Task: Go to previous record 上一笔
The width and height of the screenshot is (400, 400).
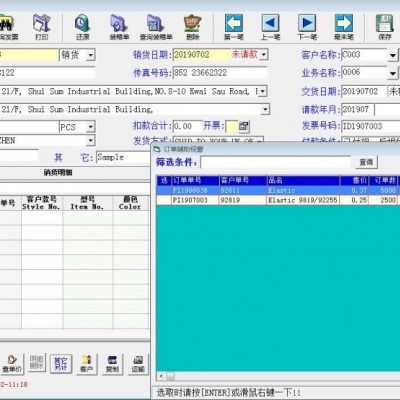Action: pos(270,27)
